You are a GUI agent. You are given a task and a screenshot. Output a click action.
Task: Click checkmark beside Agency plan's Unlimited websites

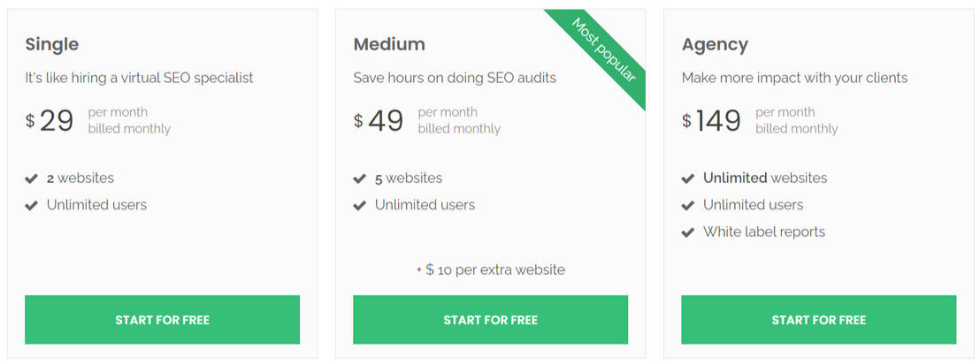click(688, 178)
